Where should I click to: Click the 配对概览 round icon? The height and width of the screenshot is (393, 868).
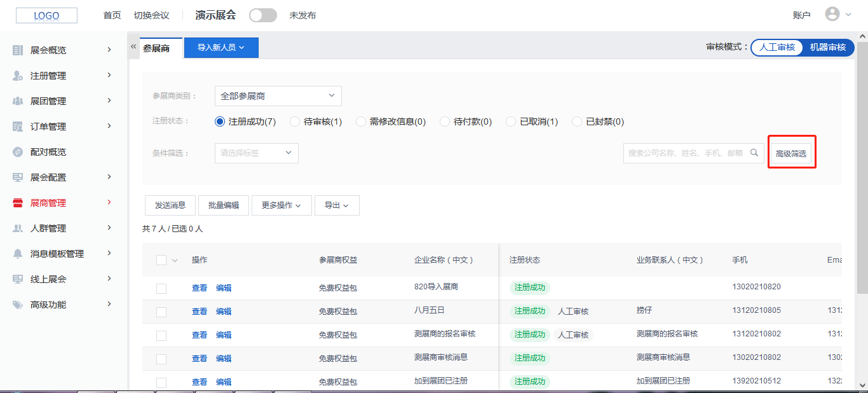coord(18,152)
